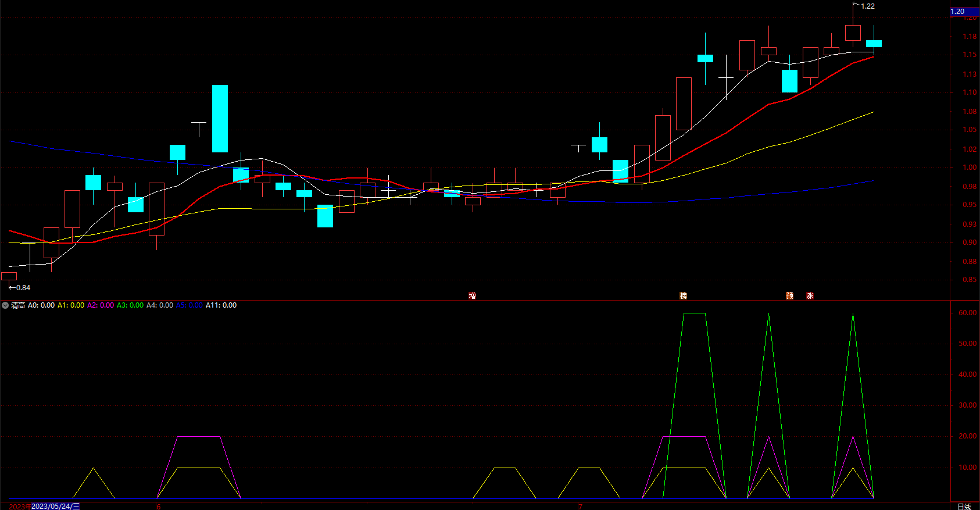
Task: Click the 1.00 price axis label
Action: [970, 167]
